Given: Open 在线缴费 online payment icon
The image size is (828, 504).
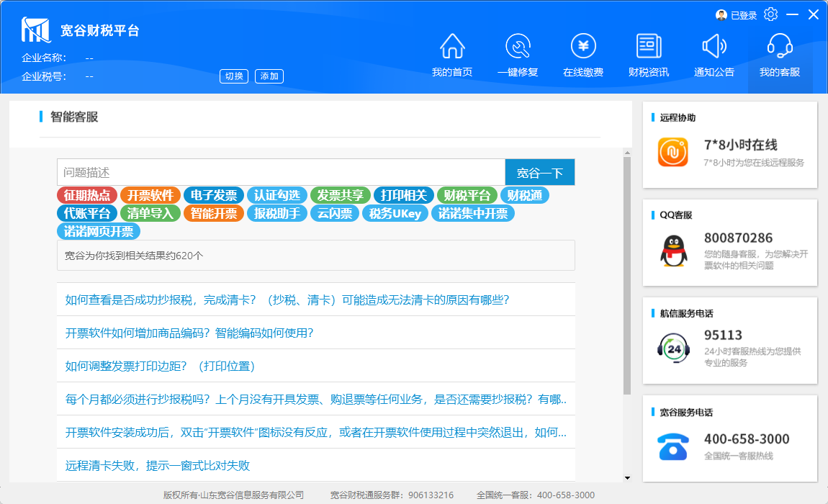Looking at the screenshot, I should tap(583, 47).
